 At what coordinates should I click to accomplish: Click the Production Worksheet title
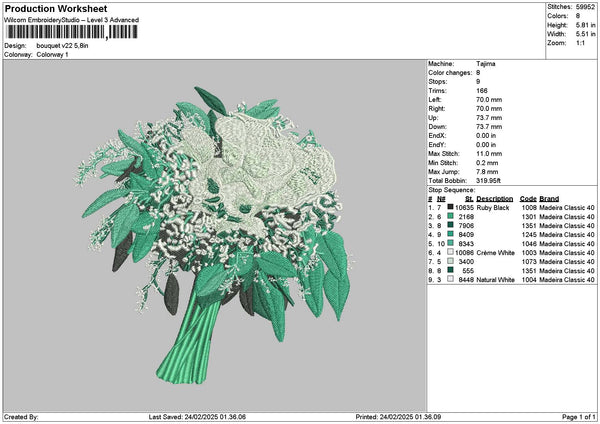tap(55, 8)
